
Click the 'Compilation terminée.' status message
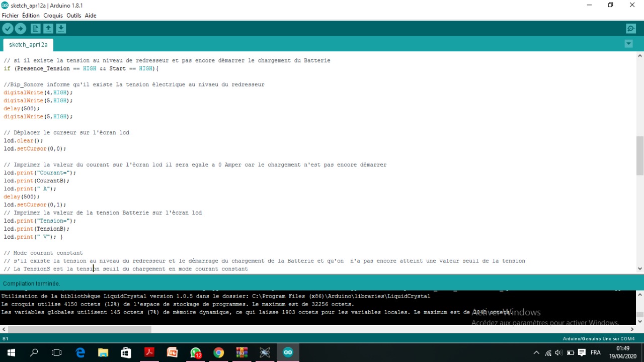pyautogui.click(x=32, y=283)
